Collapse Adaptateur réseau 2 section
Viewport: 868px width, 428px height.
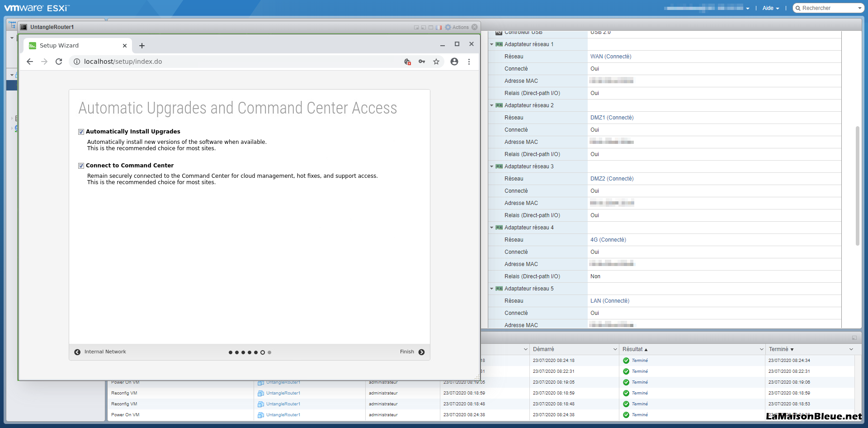tap(492, 105)
